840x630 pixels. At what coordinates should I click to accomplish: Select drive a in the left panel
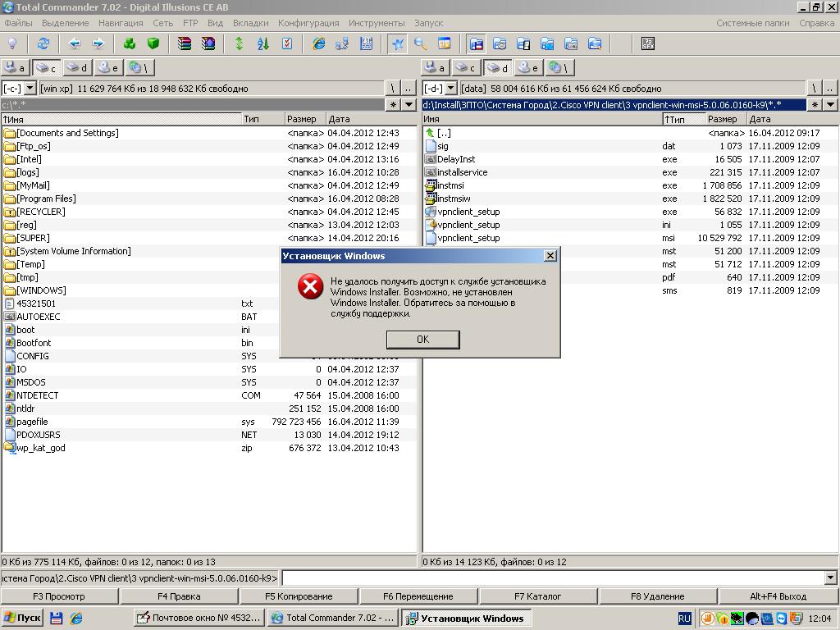[15, 68]
